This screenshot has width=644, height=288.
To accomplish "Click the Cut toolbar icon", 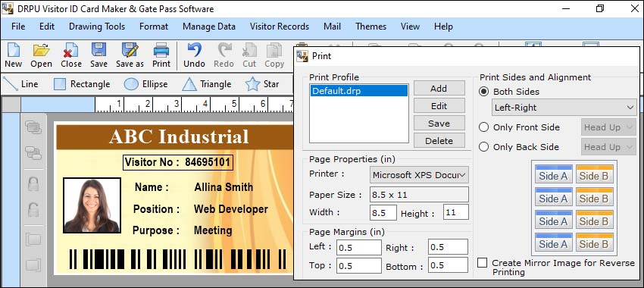I will (249, 55).
